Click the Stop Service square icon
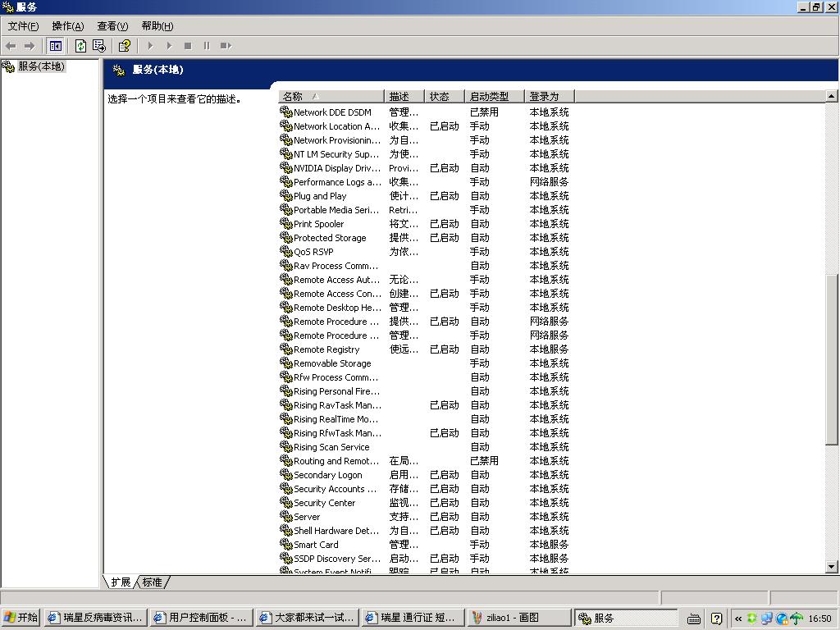This screenshot has height=630, width=840. tap(188, 46)
